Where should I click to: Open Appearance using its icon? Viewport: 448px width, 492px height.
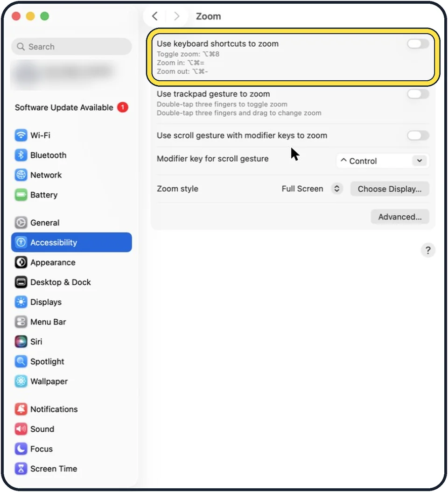coord(21,262)
